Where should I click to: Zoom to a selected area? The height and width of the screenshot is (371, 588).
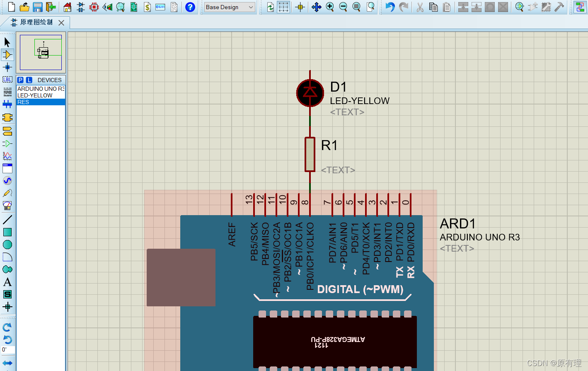[370, 7]
